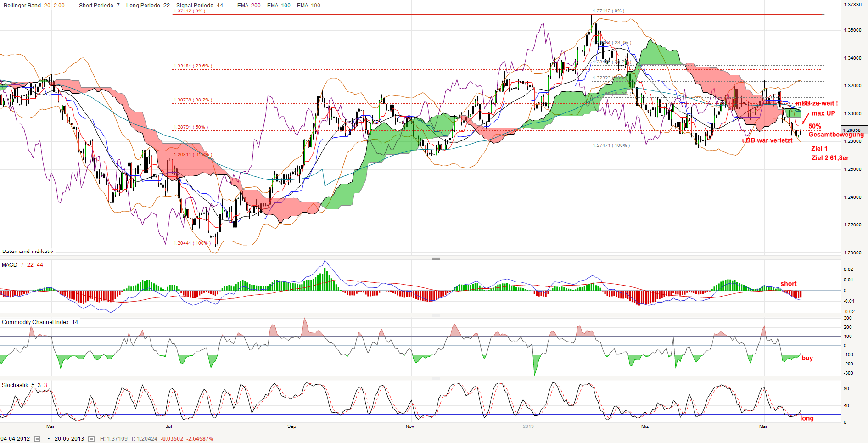
Task: Select the 'buy' annotation in CCI panel
Action: click(x=807, y=358)
